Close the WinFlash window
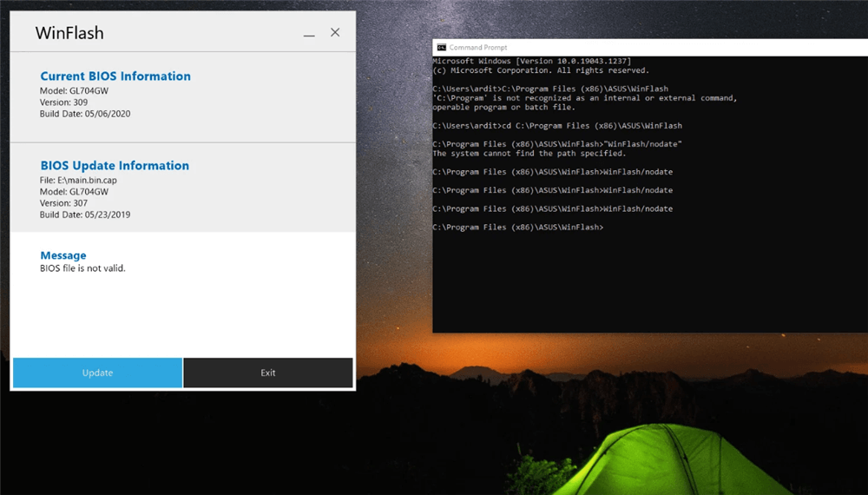The height and width of the screenshot is (495, 868). (x=335, y=33)
